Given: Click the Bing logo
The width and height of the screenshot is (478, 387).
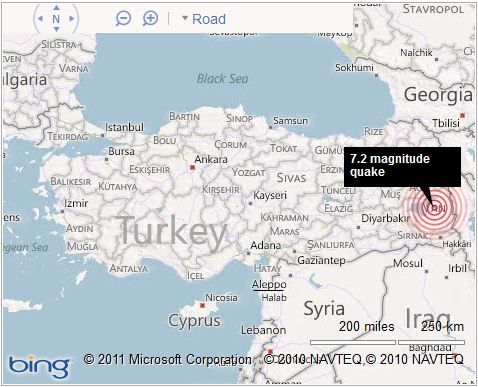Looking at the screenshot, I should click(x=39, y=366).
